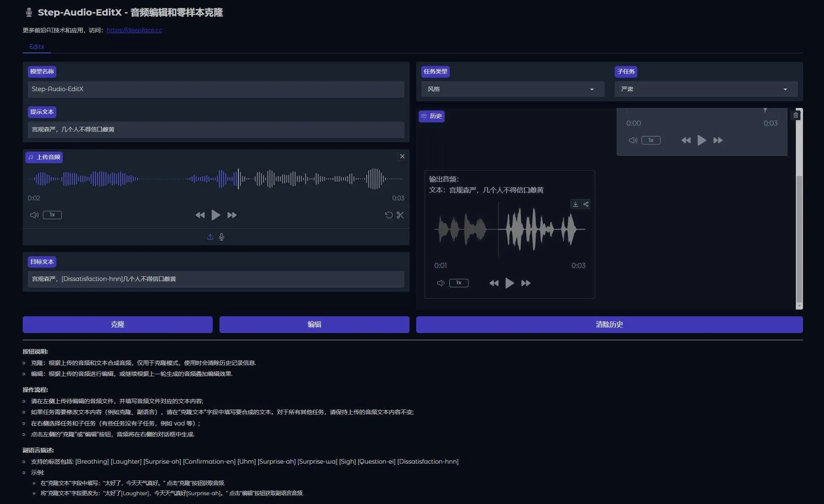Fast-forward the output audio playback
The width and height of the screenshot is (824, 504).
point(526,283)
